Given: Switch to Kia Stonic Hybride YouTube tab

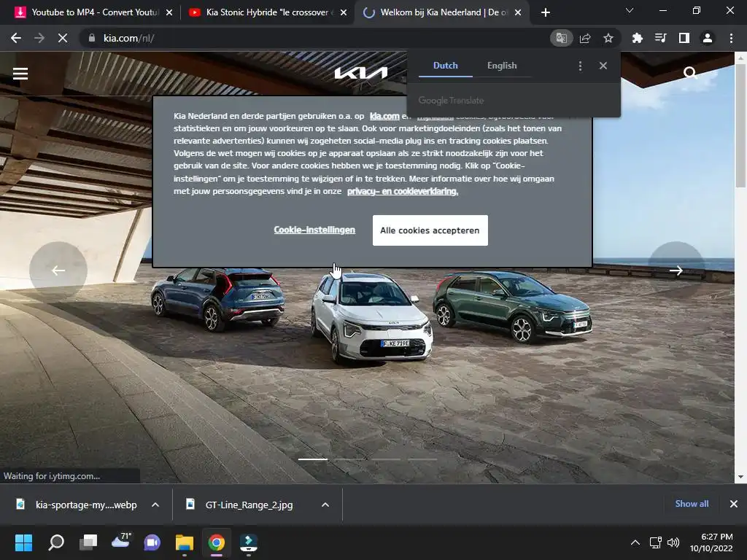Looking at the screenshot, I should pos(267,12).
